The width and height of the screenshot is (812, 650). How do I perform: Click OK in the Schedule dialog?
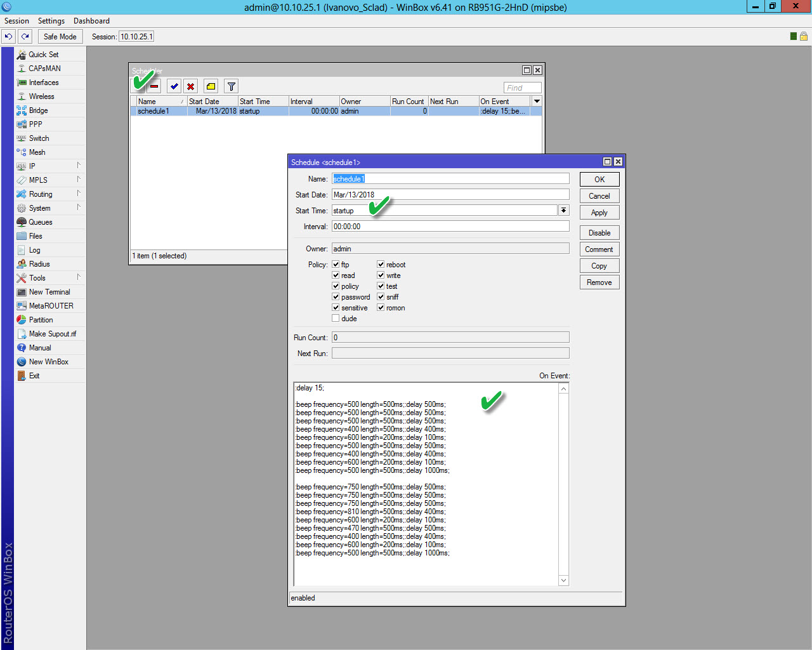tap(599, 180)
